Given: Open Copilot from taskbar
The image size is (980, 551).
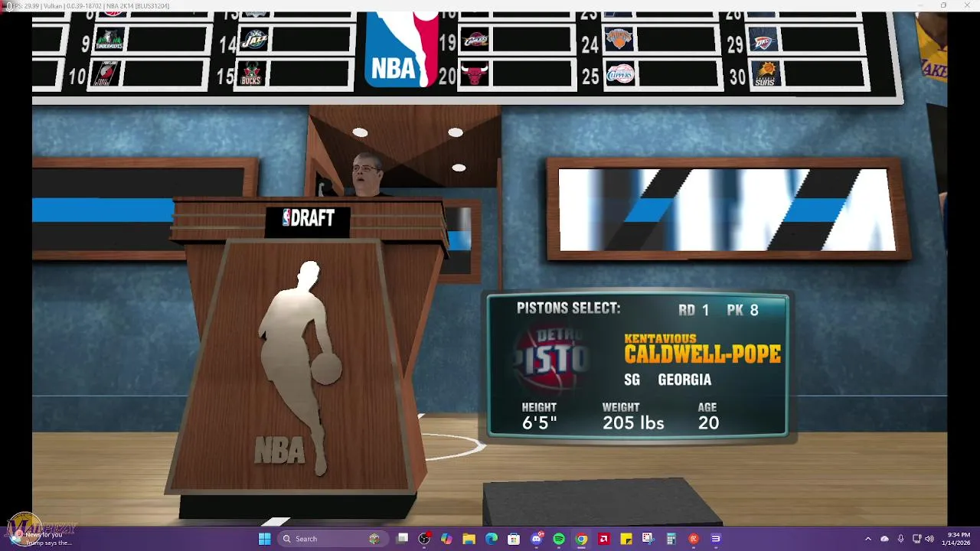Looking at the screenshot, I should click(x=446, y=539).
